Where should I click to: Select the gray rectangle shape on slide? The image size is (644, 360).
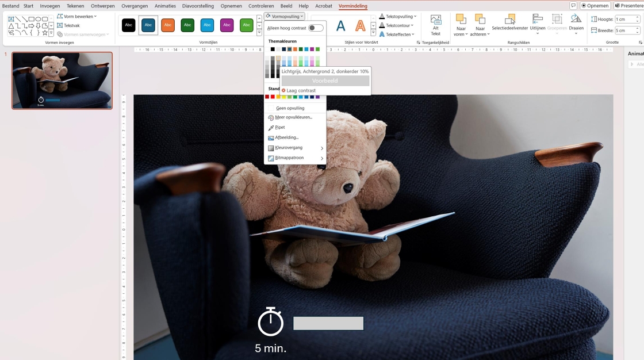click(x=328, y=323)
